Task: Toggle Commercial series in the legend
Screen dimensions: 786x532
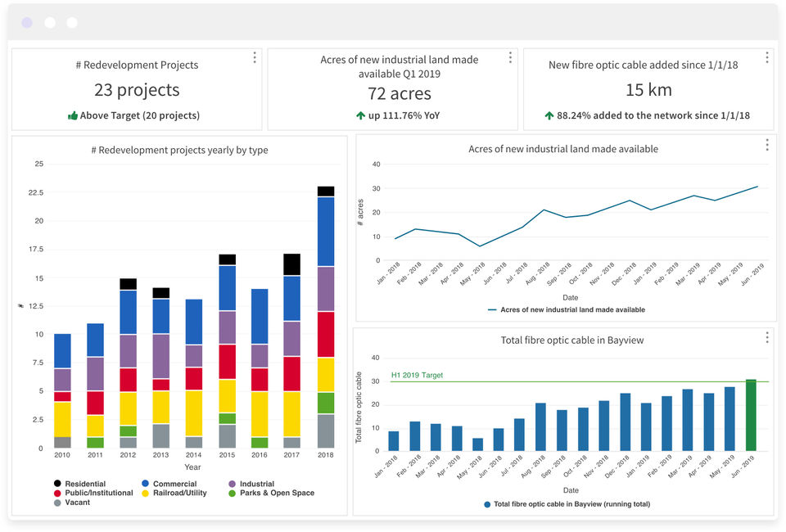Action: (169, 484)
